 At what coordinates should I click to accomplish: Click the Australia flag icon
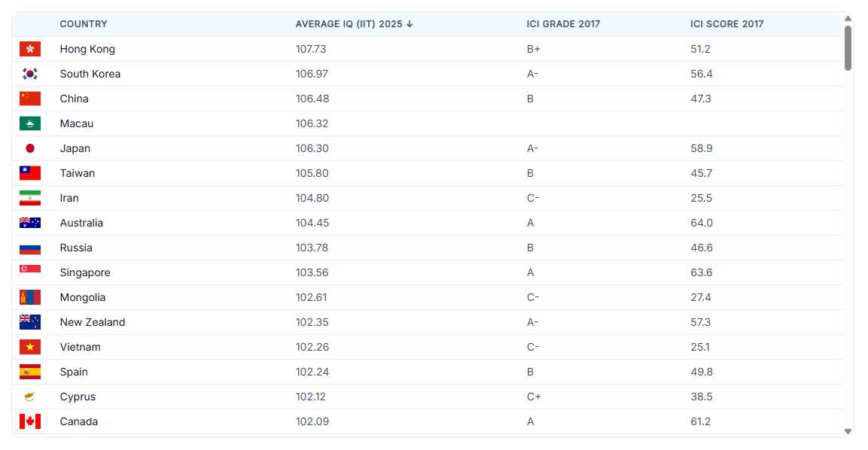coord(30,223)
